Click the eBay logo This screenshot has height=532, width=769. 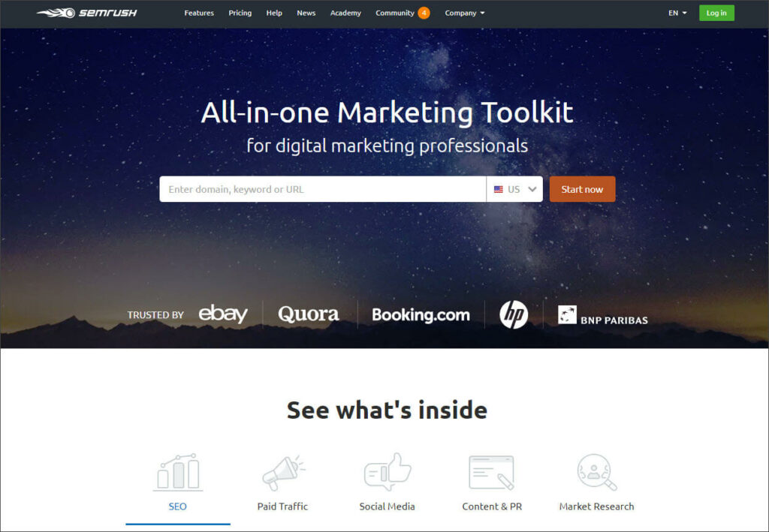(x=223, y=314)
